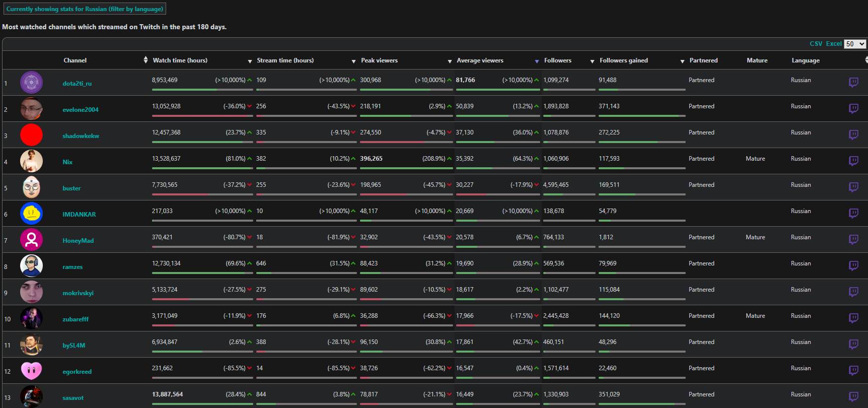
Task: Sort by Mature column header
Action: [757, 60]
